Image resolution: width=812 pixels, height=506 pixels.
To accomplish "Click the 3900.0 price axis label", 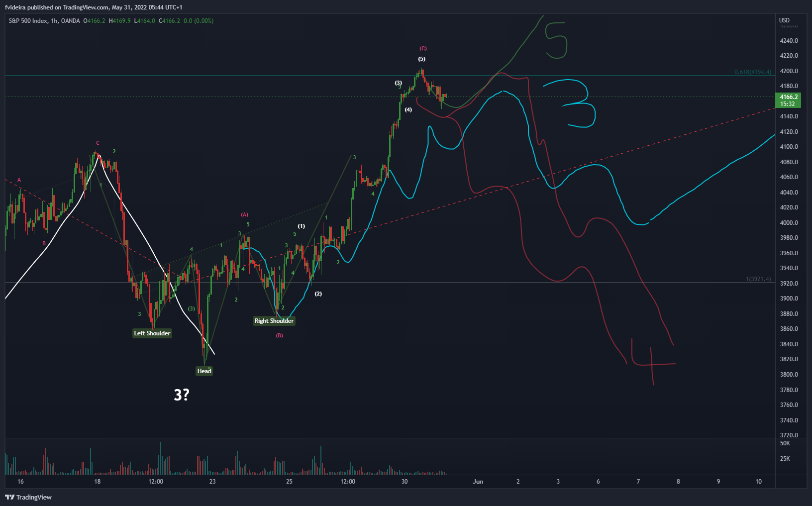I will [789, 299].
